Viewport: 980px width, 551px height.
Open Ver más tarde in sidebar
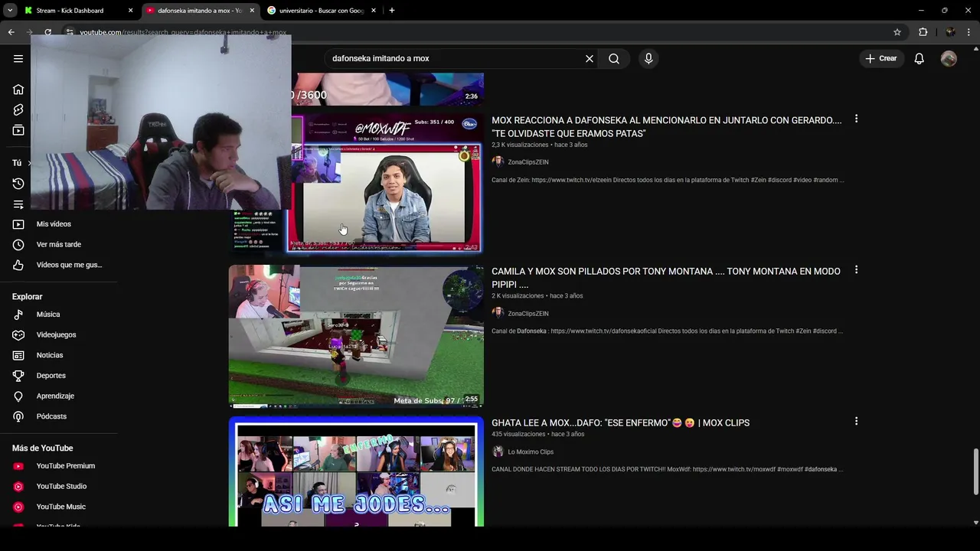tap(59, 245)
